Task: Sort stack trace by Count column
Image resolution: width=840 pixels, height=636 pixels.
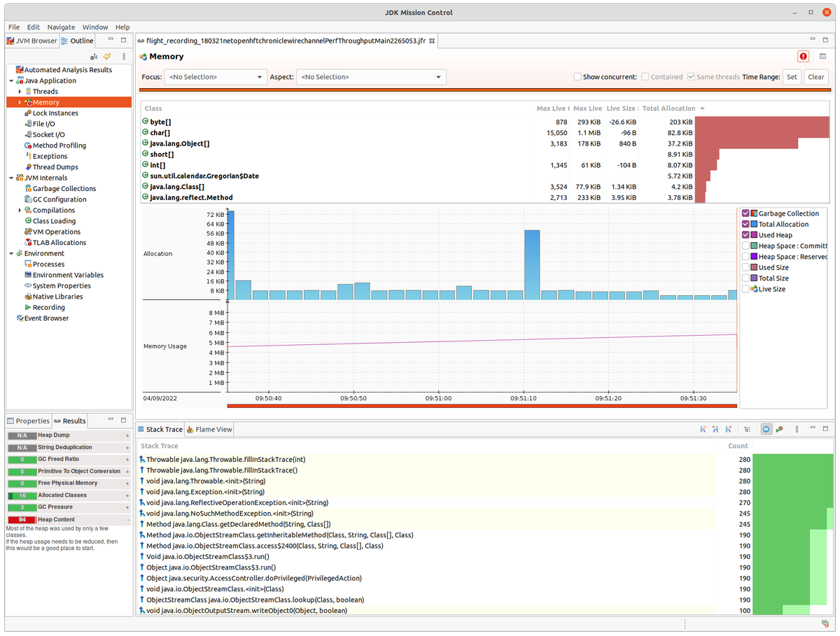Action: [738, 446]
